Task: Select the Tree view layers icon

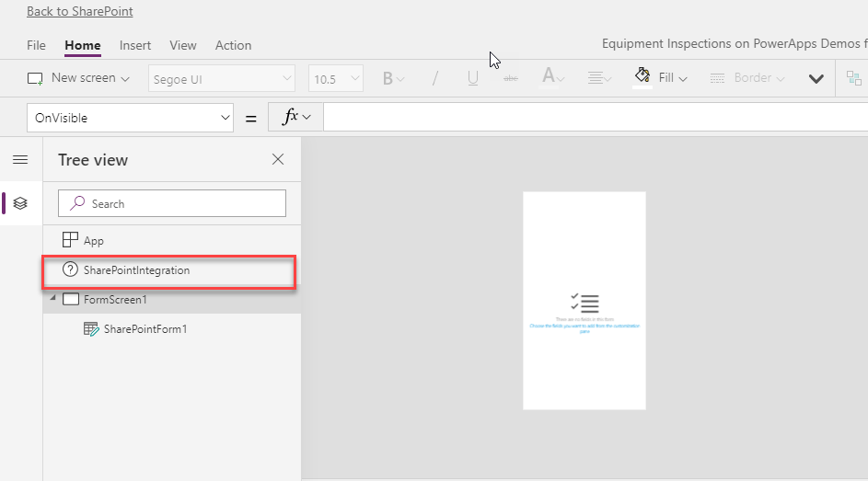Action: click(x=20, y=203)
